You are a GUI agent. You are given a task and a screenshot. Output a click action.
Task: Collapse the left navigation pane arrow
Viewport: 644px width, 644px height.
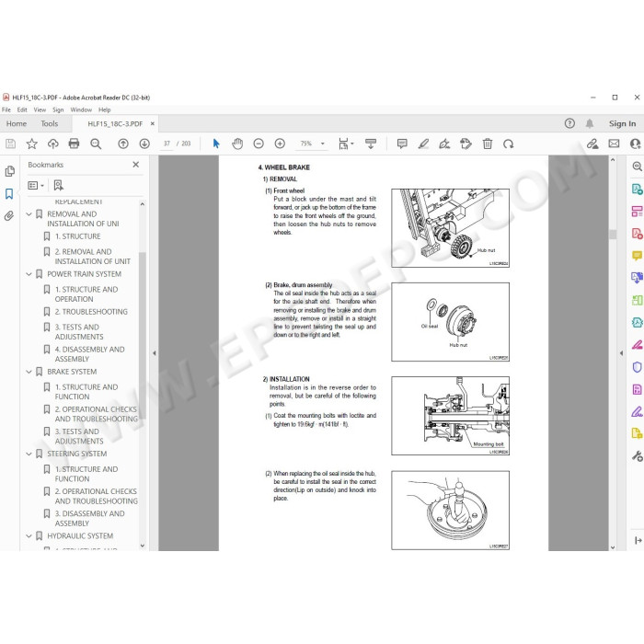[155, 353]
